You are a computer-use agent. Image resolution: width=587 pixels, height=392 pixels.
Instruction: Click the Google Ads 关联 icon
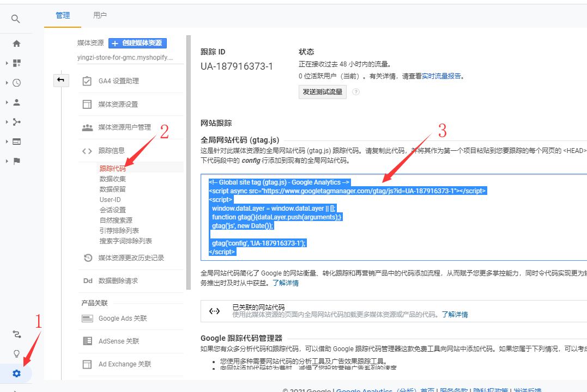tap(87, 318)
